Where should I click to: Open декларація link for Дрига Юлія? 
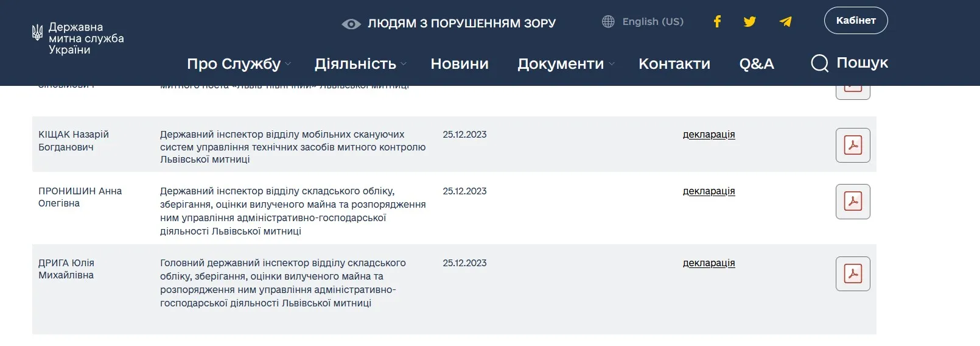(709, 263)
